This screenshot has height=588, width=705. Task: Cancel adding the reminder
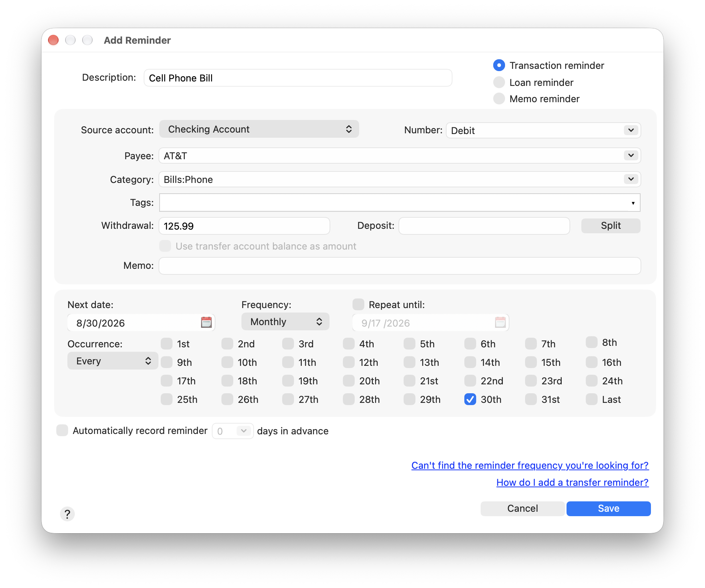coord(522,508)
